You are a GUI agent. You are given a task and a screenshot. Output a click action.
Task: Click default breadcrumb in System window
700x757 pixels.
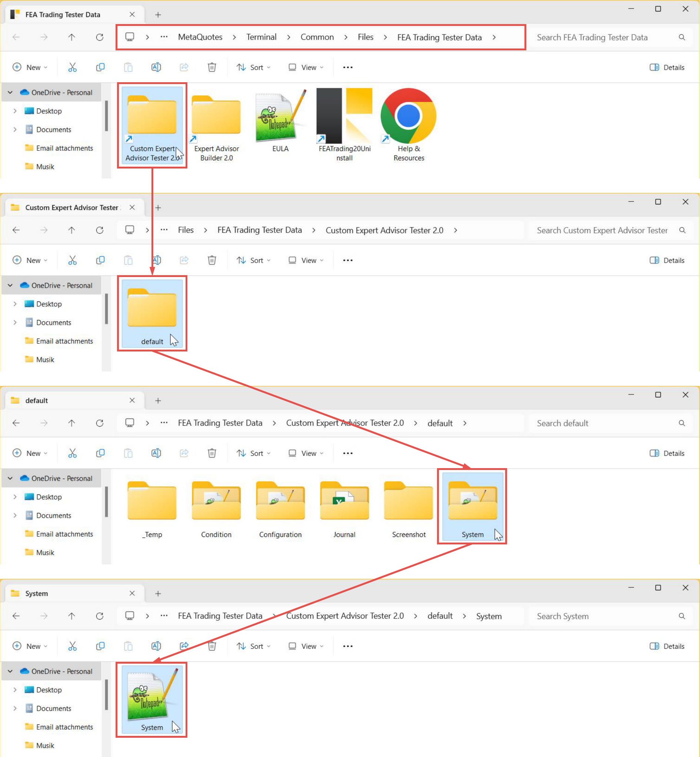[x=440, y=616]
